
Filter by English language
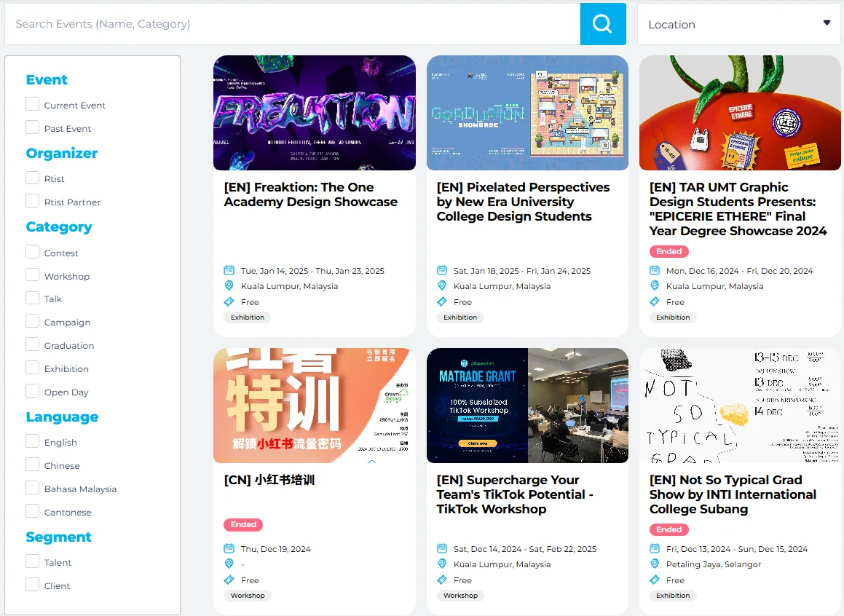click(x=32, y=441)
